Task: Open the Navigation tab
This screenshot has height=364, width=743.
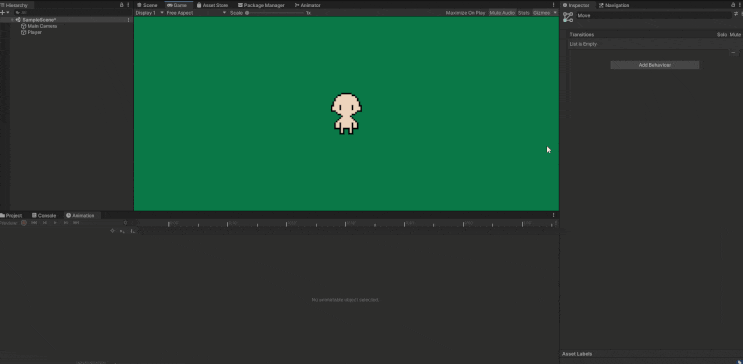Action: (614, 5)
